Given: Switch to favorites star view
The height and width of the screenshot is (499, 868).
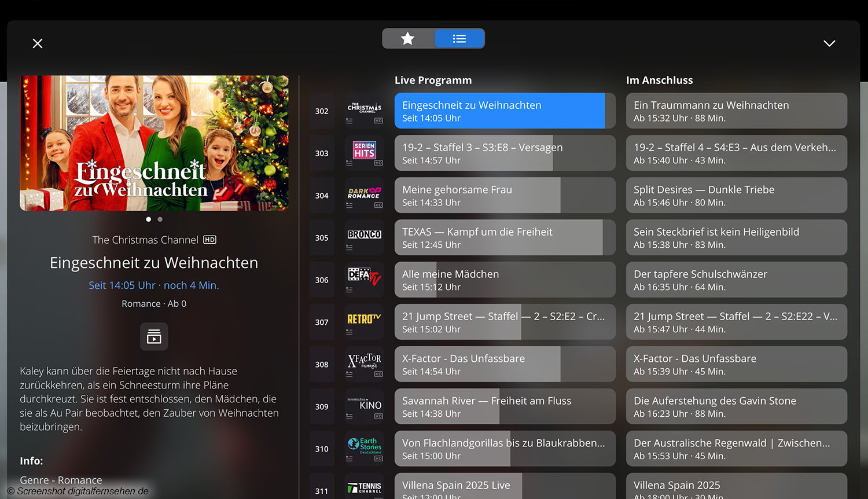Looking at the screenshot, I should (x=408, y=39).
